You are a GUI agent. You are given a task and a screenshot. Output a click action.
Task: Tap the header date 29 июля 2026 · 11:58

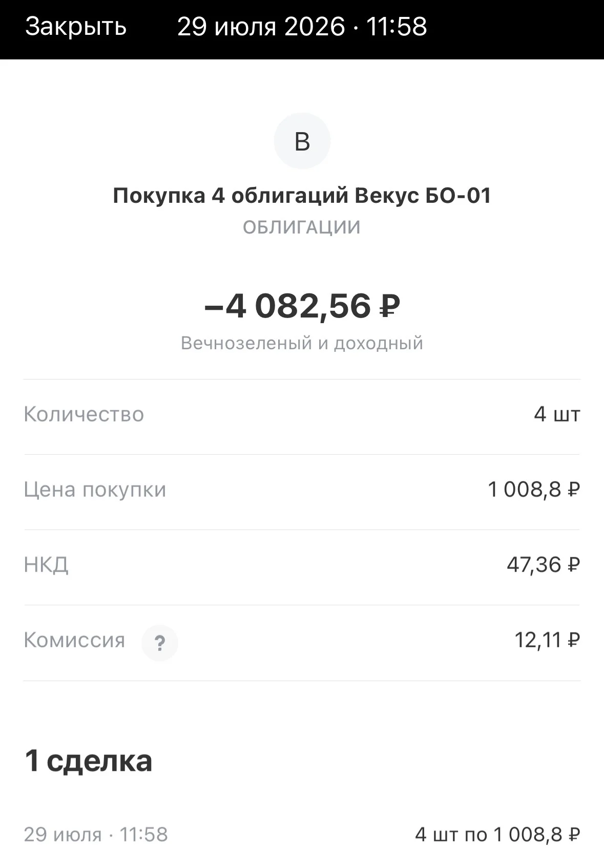[302, 27]
